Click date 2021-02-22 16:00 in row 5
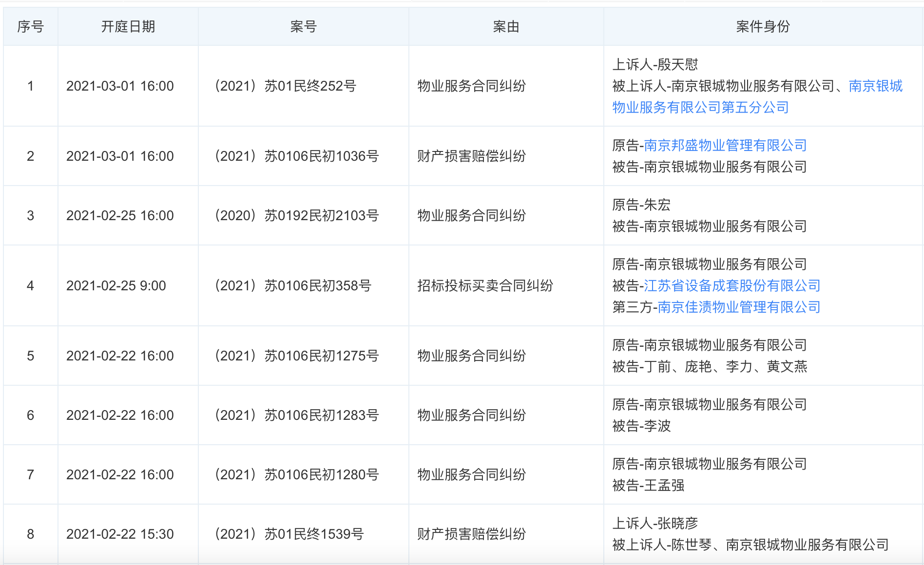 click(x=120, y=356)
